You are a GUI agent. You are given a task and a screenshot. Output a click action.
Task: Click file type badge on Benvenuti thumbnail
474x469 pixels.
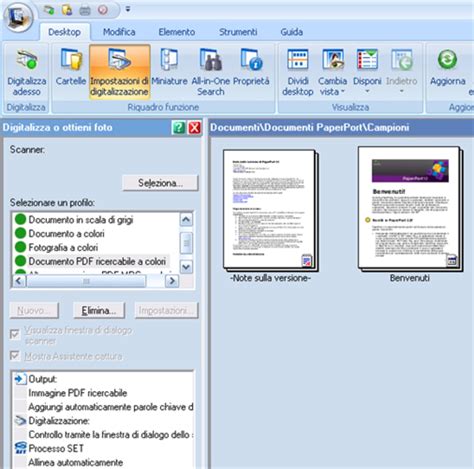tap(452, 260)
